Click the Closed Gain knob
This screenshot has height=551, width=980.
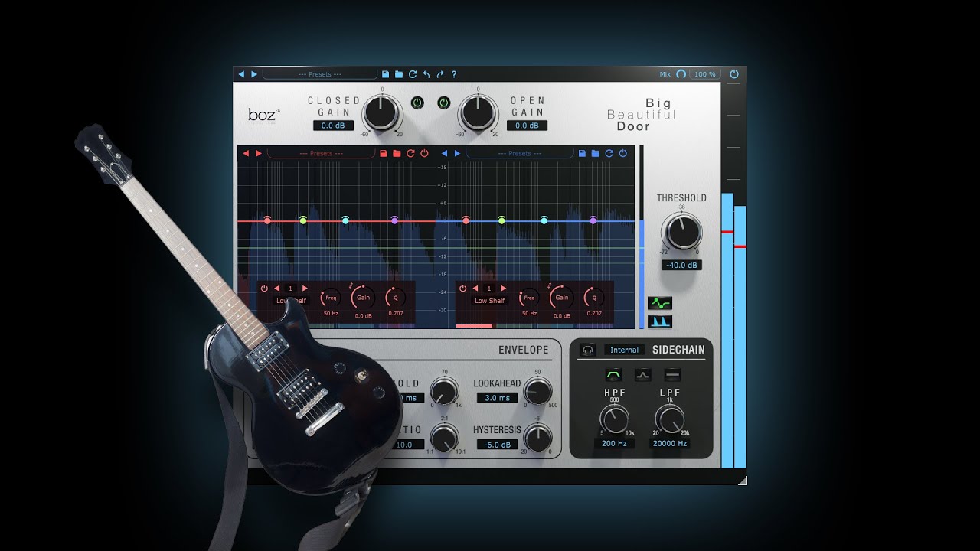pos(382,112)
